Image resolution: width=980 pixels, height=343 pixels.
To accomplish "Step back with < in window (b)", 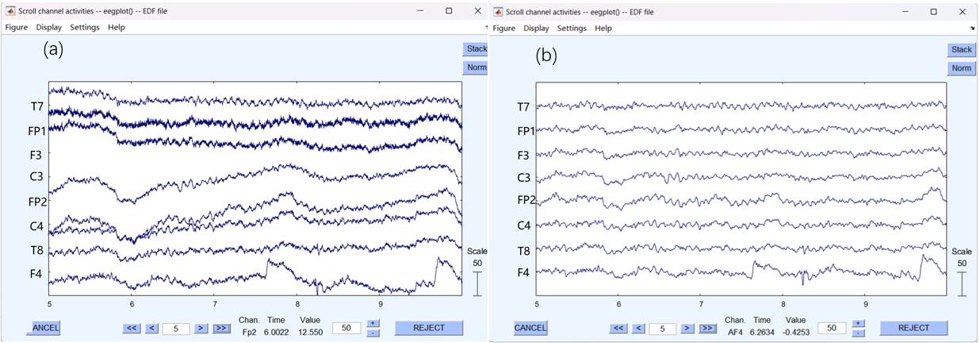I will pyautogui.click(x=639, y=328).
